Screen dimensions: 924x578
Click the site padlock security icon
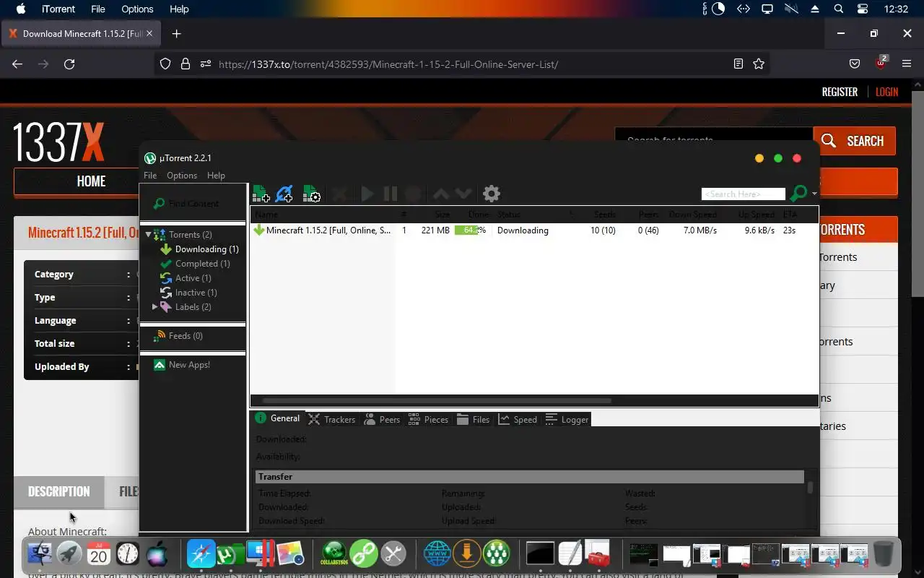click(186, 64)
